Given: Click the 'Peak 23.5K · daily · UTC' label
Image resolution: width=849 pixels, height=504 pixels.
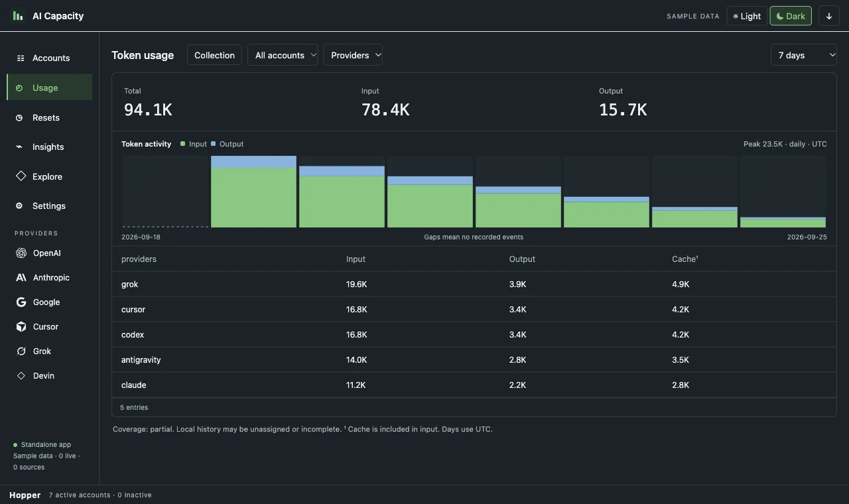Looking at the screenshot, I should click(x=785, y=143).
